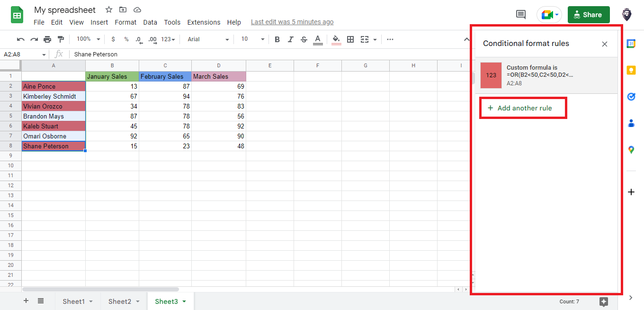
Task: Click the Decrease decimal places icon
Action: pyautogui.click(x=139, y=39)
